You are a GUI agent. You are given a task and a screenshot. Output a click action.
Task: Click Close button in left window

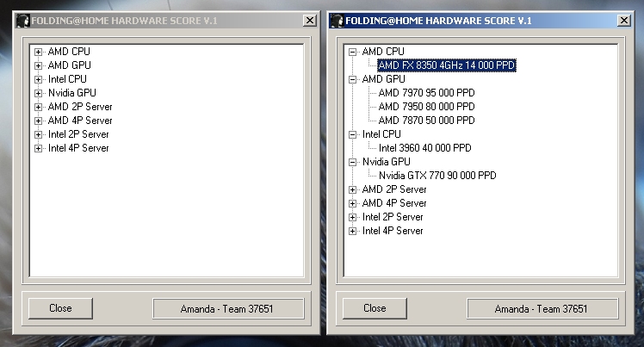60,308
